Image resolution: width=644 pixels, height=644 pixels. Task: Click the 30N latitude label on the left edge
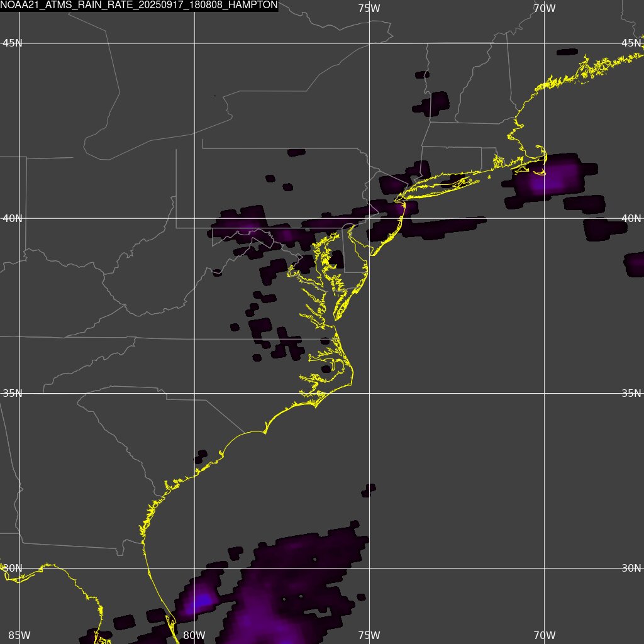click(x=13, y=569)
